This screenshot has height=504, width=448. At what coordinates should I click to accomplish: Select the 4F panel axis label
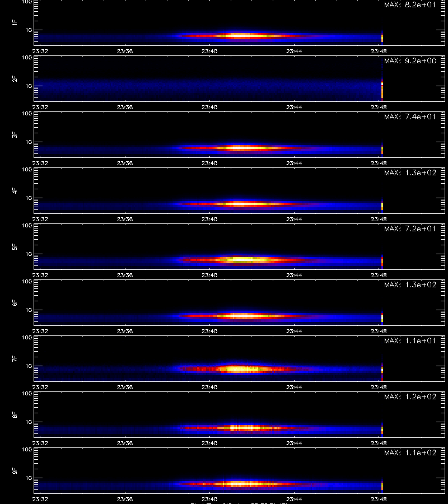pos(15,190)
